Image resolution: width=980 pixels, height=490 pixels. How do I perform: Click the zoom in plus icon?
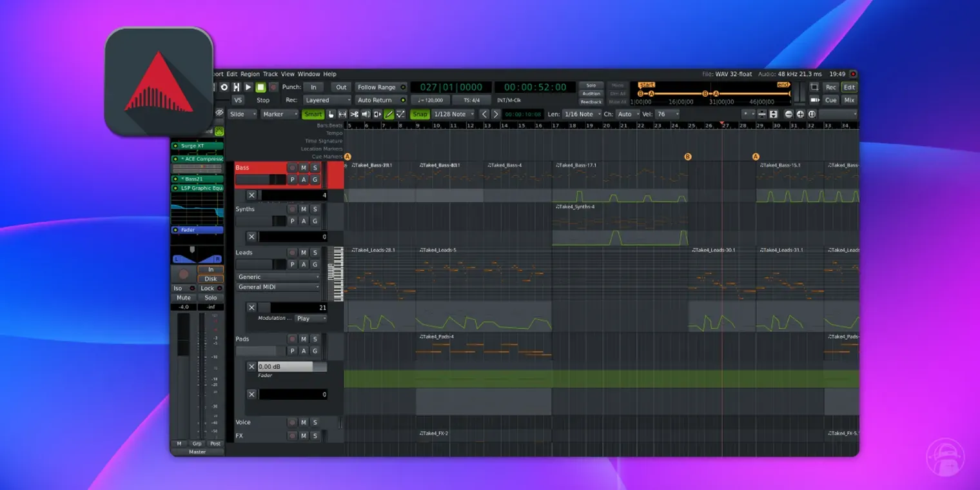coord(800,114)
